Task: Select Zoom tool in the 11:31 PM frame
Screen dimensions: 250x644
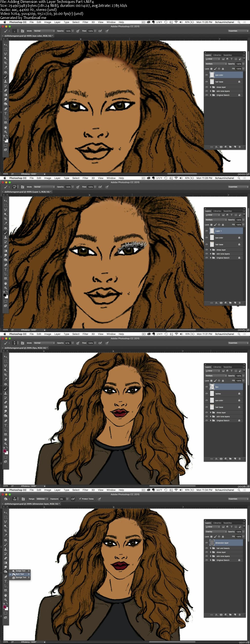Action: tap(5, 444)
